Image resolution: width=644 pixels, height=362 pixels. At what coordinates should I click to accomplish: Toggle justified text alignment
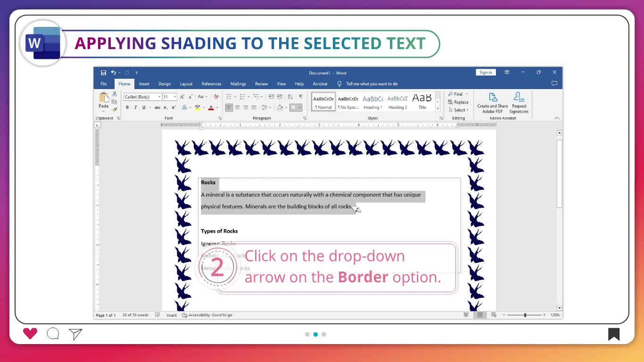[254, 107]
